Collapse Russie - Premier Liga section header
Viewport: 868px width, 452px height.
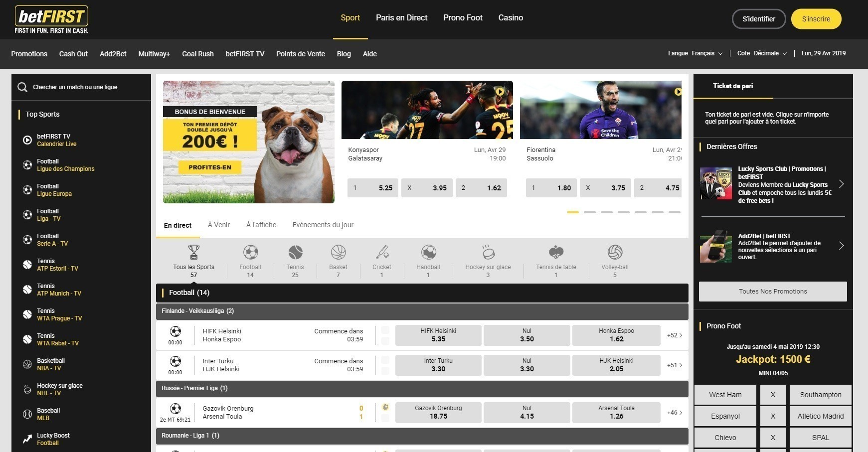point(422,388)
